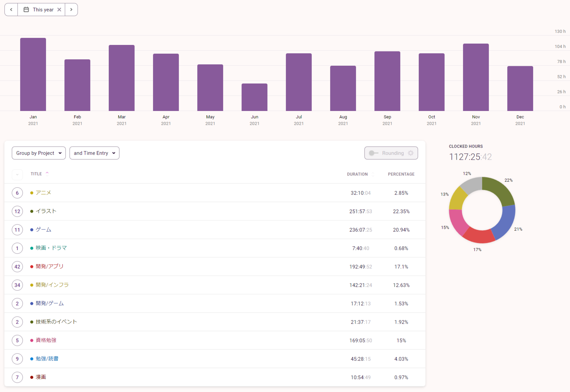Open the イラスト project link

pyautogui.click(x=46, y=211)
